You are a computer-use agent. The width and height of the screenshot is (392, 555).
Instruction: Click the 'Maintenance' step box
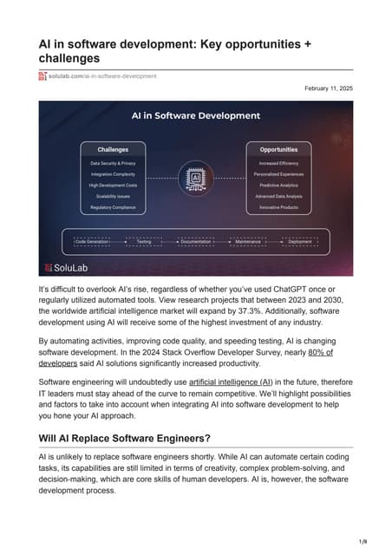tap(248, 242)
